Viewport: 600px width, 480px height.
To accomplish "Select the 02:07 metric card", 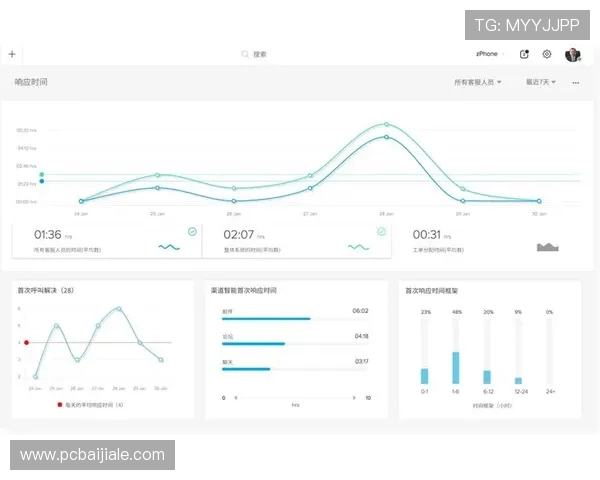I will 295,241.
